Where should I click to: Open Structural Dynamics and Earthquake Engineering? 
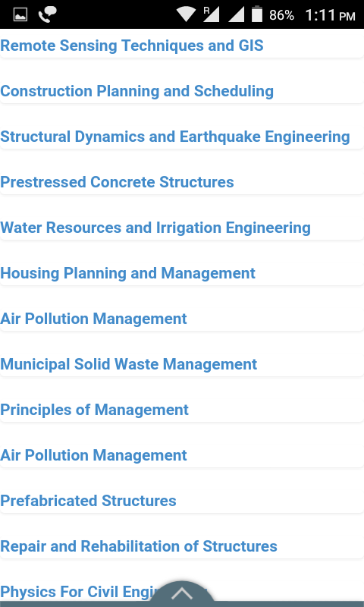(175, 137)
